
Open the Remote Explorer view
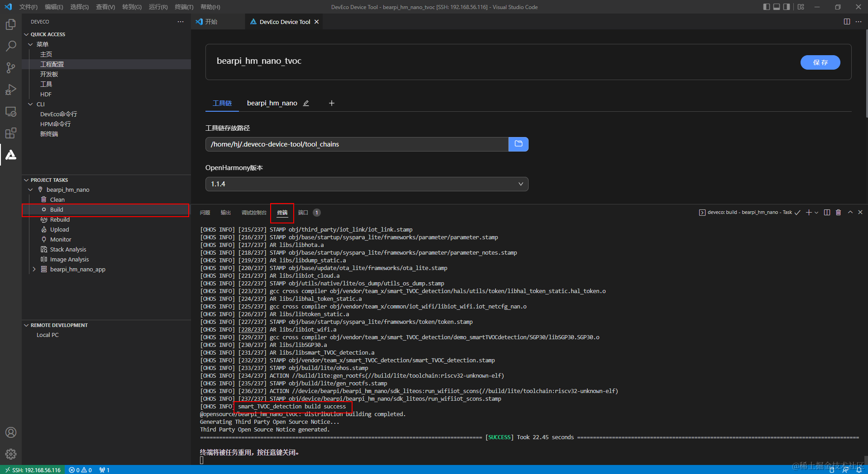click(x=11, y=111)
